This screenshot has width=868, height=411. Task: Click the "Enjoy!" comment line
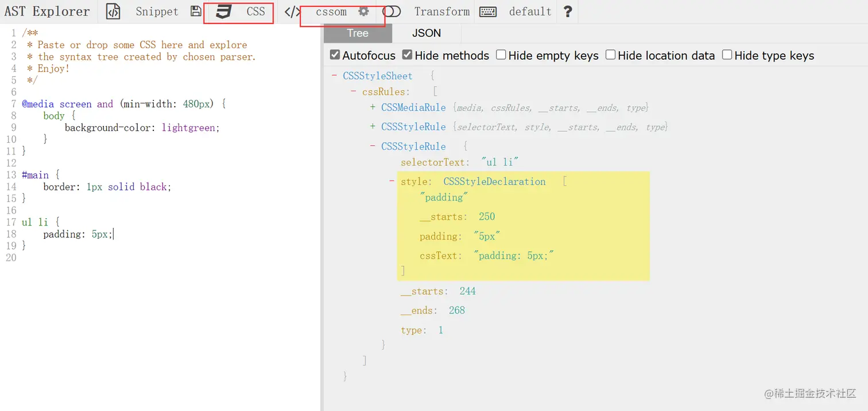[48, 68]
